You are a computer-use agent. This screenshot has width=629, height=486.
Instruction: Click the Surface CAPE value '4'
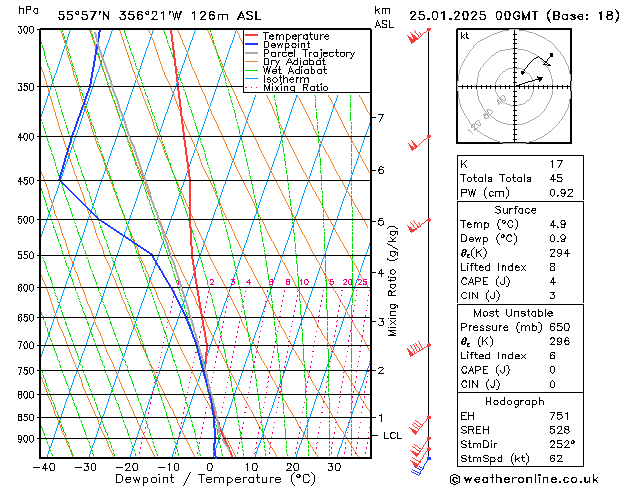pyautogui.click(x=553, y=281)
